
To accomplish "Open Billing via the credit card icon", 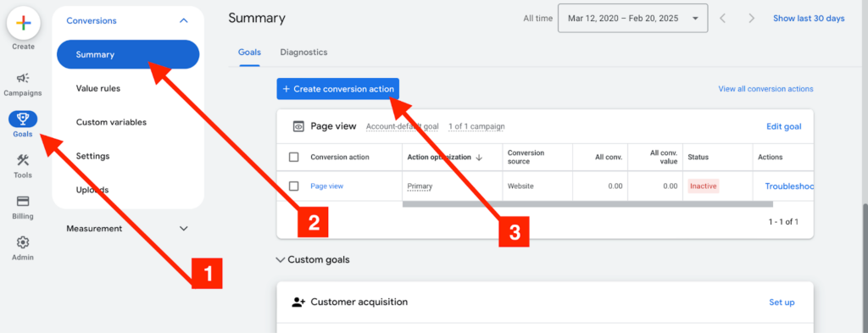I will click(23, 201).
